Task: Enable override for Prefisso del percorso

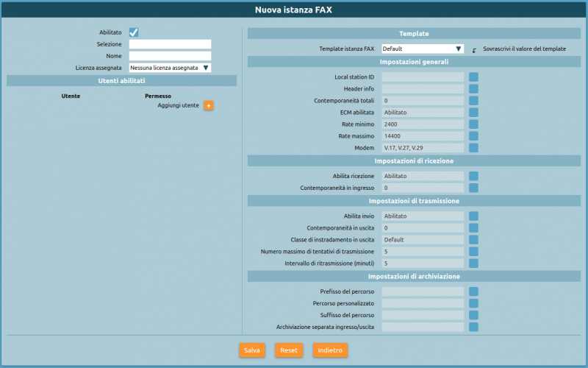Action: click(x=474, y=291)
